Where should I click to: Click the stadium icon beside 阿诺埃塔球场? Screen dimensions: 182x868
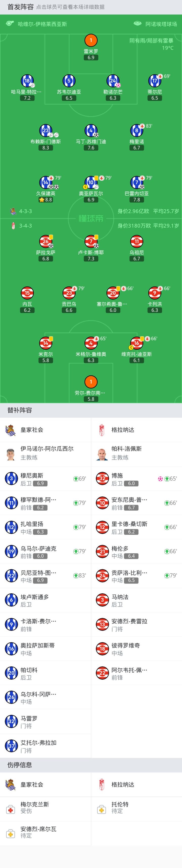(x=138, y=24)
